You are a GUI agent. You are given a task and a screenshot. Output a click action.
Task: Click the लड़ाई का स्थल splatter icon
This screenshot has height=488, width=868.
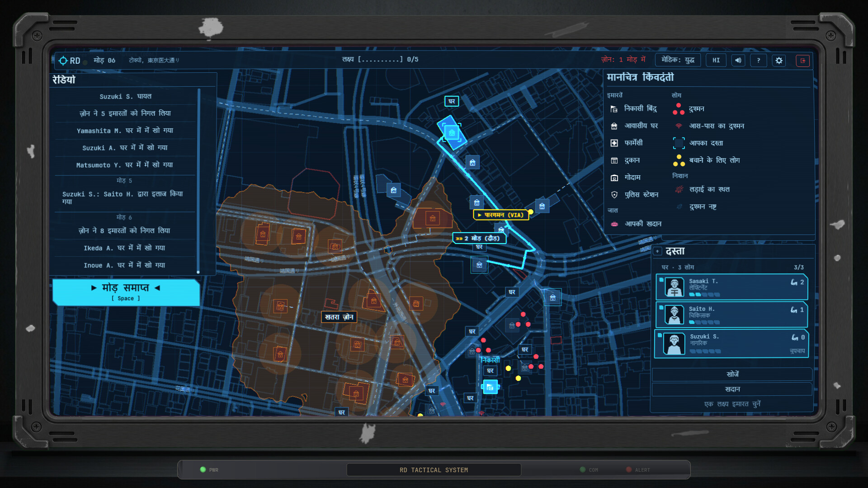(x=679, y=189)
